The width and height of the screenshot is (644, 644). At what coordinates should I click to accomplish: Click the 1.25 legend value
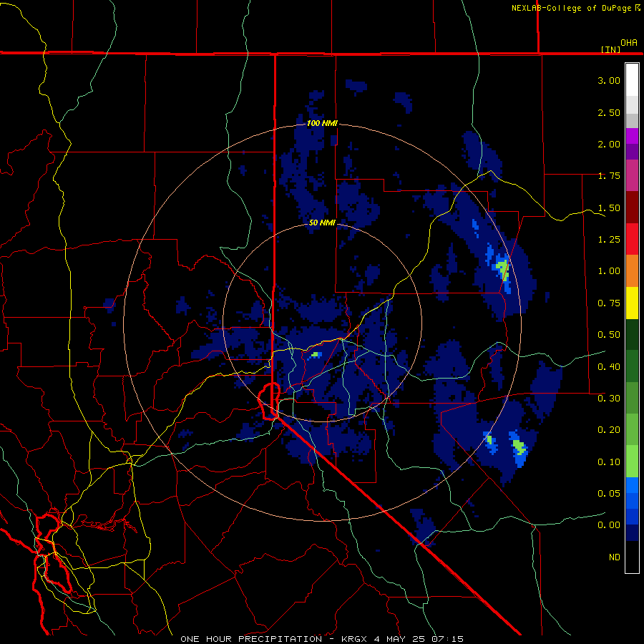[x=609, y=240]
